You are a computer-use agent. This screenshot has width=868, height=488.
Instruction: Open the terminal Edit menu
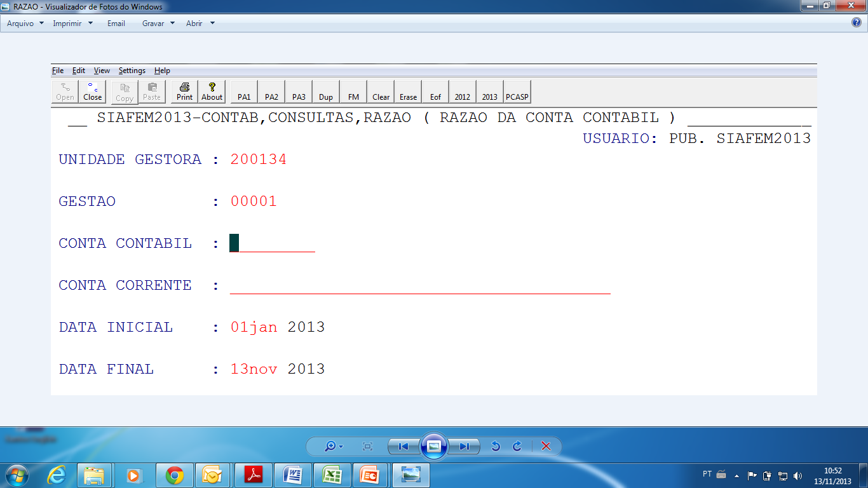click(x=79, y=71)
